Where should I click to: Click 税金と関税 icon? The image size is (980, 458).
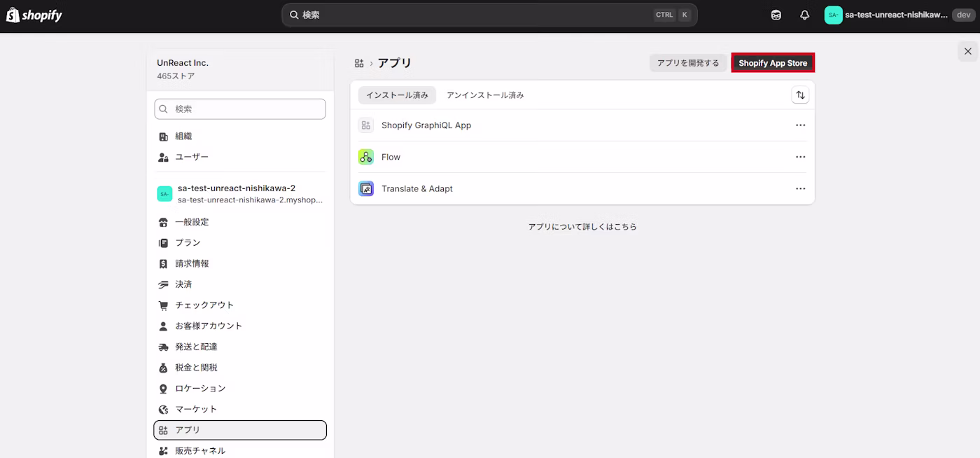pyautogui.click(x=163, y=368)
